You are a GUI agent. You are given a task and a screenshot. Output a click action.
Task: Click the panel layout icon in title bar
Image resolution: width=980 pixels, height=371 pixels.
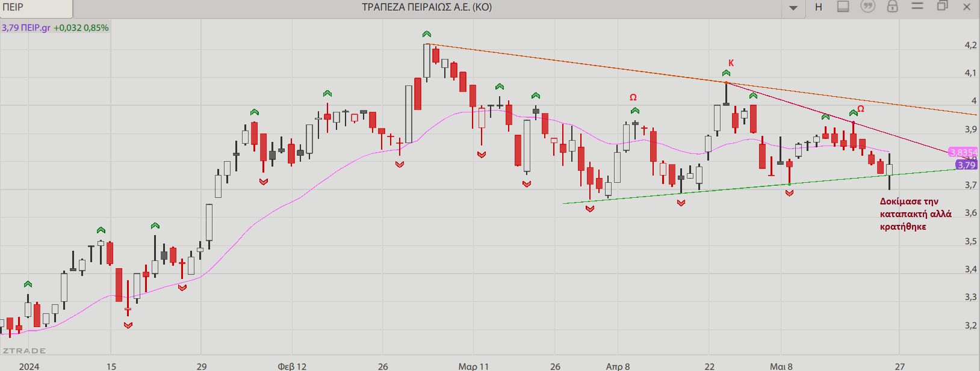click(843, 7)
